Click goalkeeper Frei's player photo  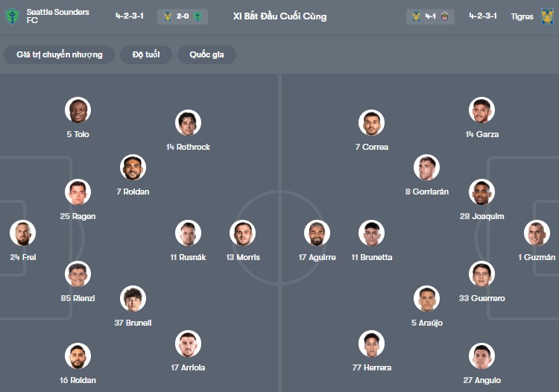(23, 233)
